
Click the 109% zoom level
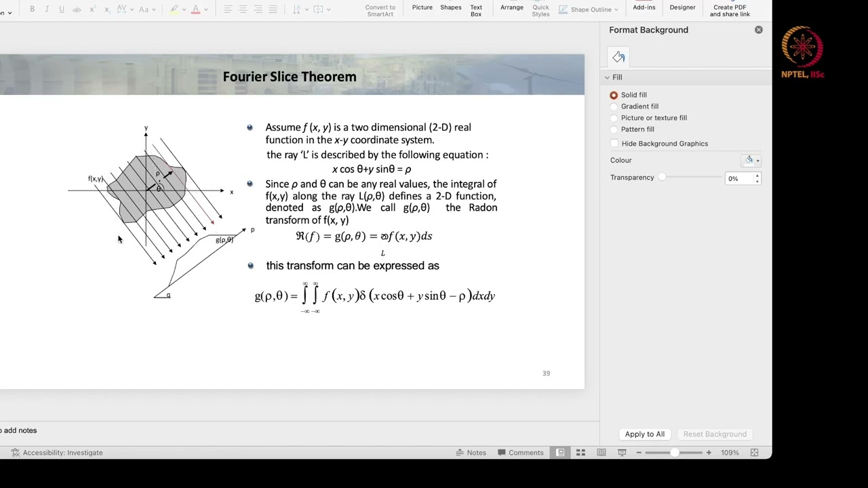pyautogui.click(x=730, y=453)
